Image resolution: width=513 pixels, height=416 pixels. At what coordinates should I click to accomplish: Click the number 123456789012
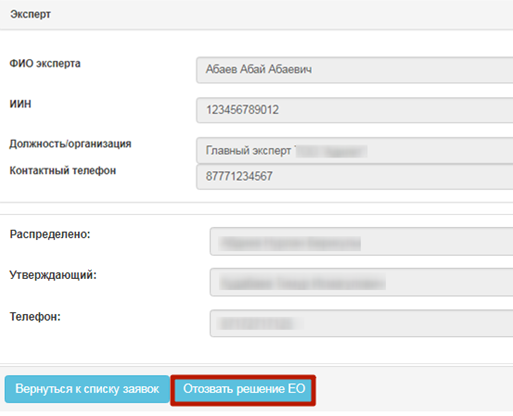point(242,110)
